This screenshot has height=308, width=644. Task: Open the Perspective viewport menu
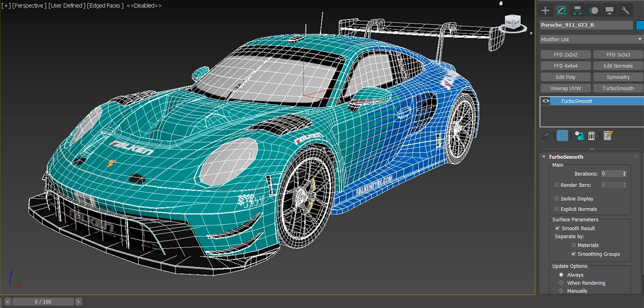coord(29,6)
